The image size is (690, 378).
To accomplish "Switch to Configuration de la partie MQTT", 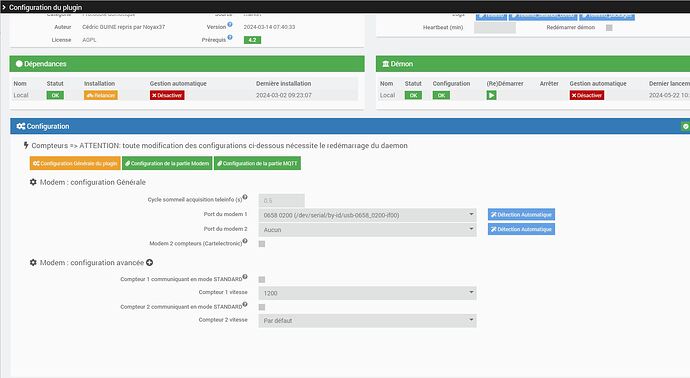I will 257,163.
